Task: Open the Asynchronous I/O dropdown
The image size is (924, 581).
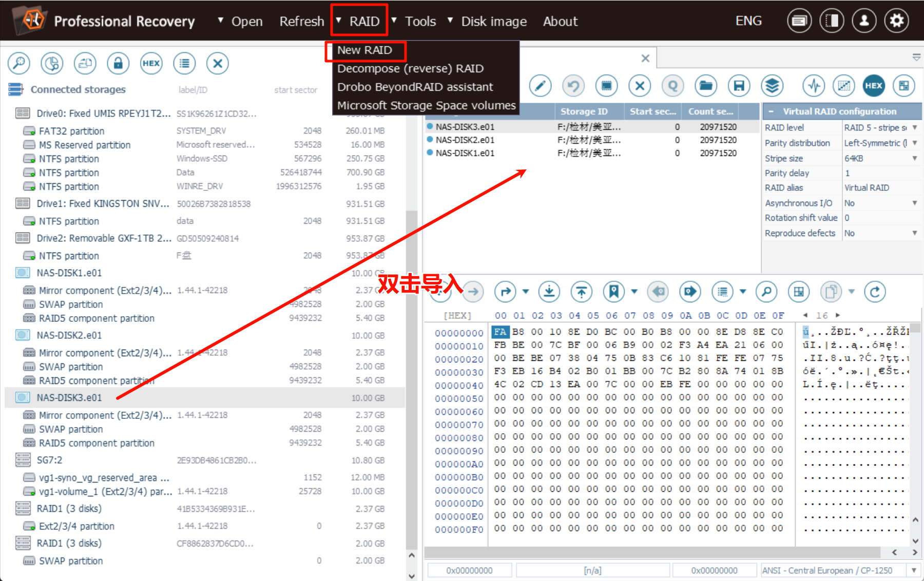Action: click(x=914, y=203)
